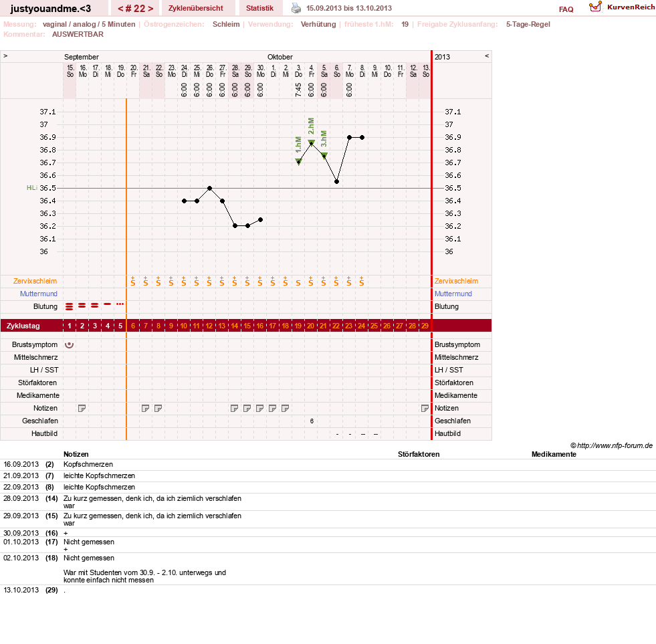Click the printer icon
The width and height of the screenshot is (656, 644).
click(x=296, y=8)
